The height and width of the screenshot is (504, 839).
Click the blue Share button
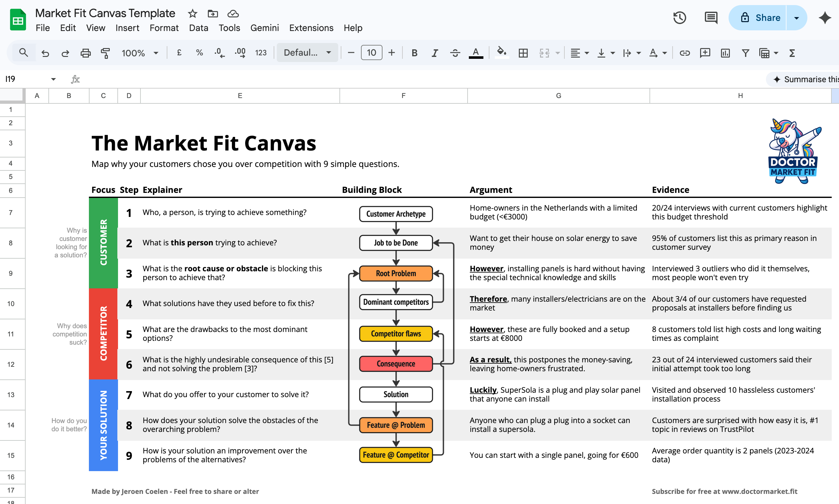[760, 18]
